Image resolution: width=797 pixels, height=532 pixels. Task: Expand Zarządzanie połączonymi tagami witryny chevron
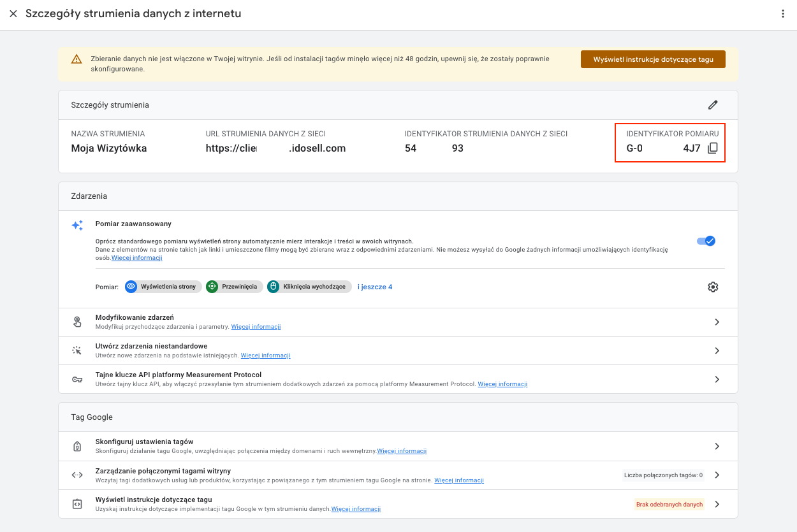[x=717, y=475]
